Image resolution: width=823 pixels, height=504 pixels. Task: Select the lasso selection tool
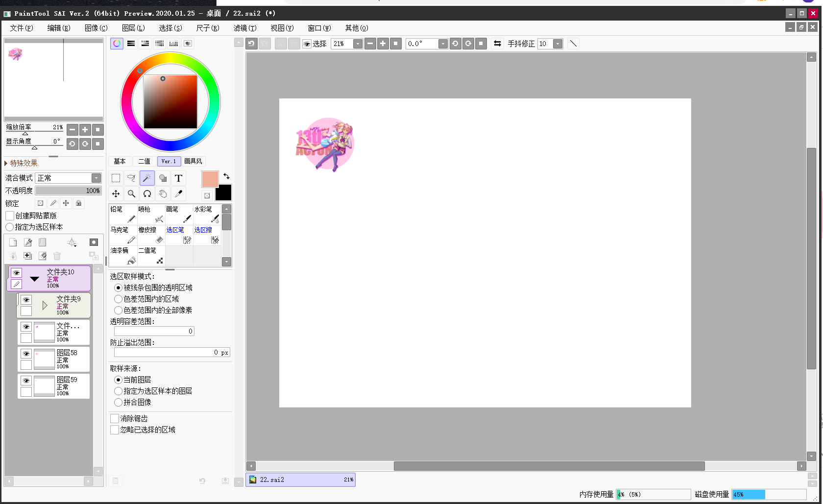point(131,178)
